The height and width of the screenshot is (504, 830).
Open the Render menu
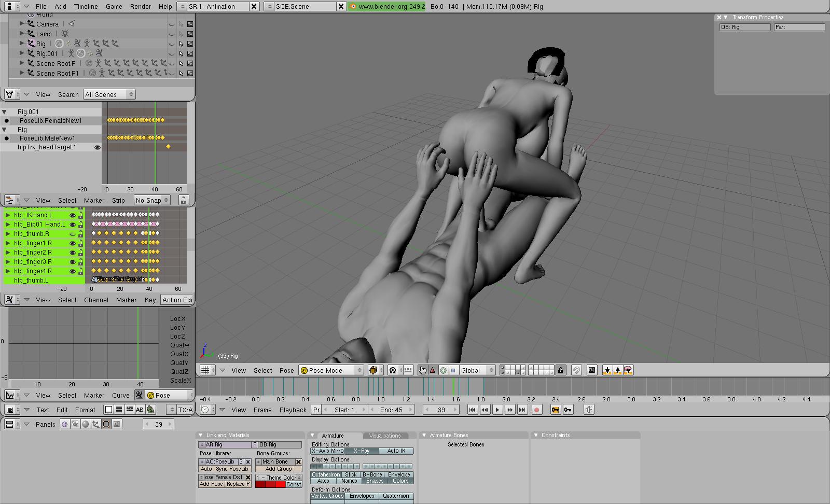tap(141, 6)
